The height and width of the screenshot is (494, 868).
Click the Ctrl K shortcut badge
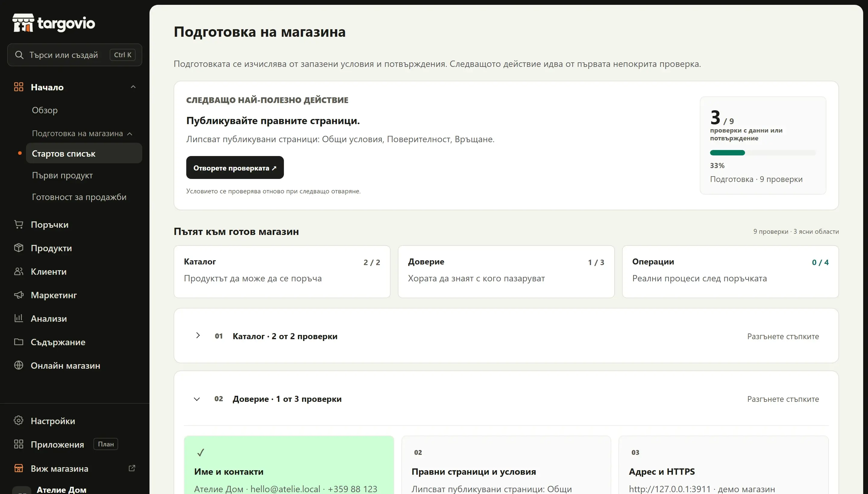(x=123, y=55)
